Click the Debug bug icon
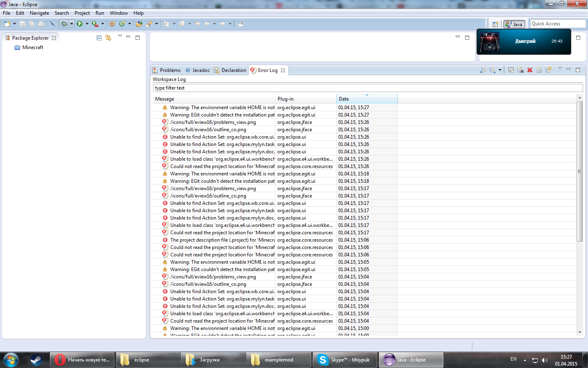 64,24
